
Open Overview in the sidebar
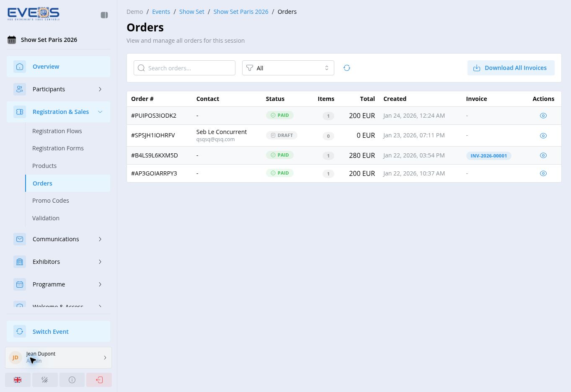(58, 67)
